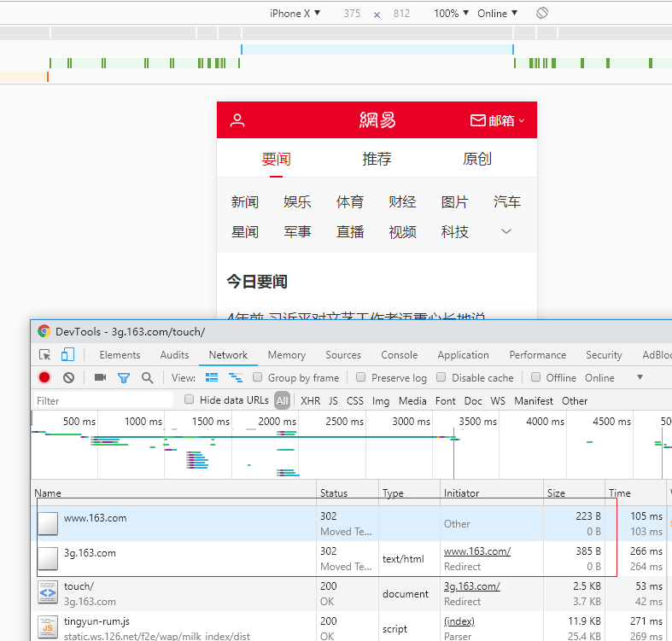Click the (index) initiator link

click(x=459, y=621)
